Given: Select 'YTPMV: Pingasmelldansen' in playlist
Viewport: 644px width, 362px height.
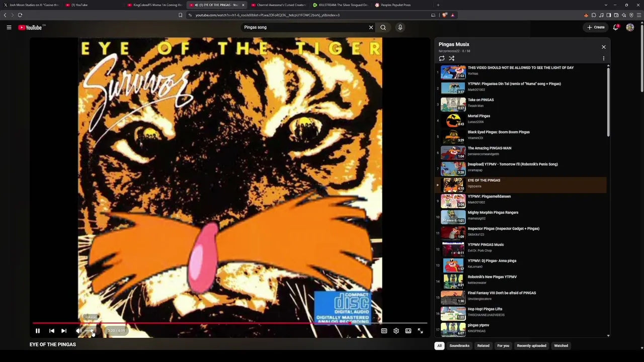Looking at the screenshot, I should [x=521, y=200].
